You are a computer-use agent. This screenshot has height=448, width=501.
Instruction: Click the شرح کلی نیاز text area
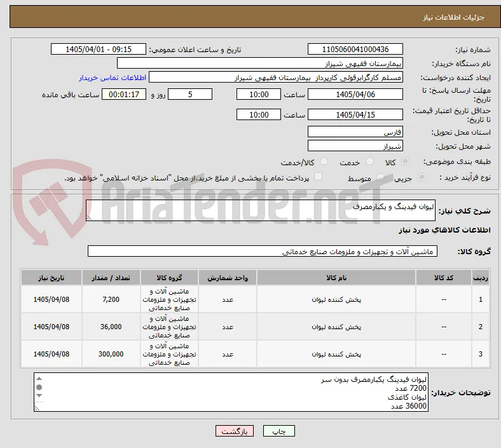(261, 210)
